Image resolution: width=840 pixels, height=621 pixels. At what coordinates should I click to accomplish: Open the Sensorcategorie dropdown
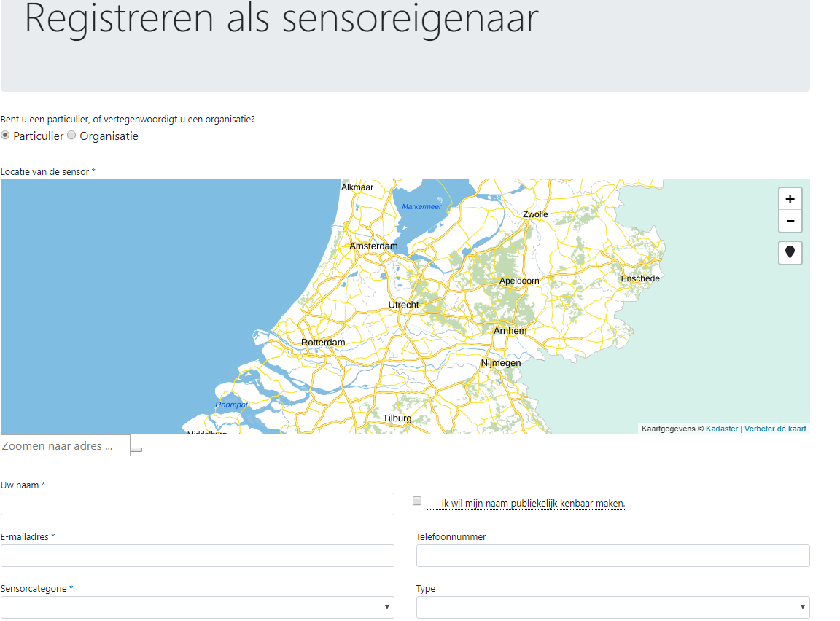click(197, 607)
